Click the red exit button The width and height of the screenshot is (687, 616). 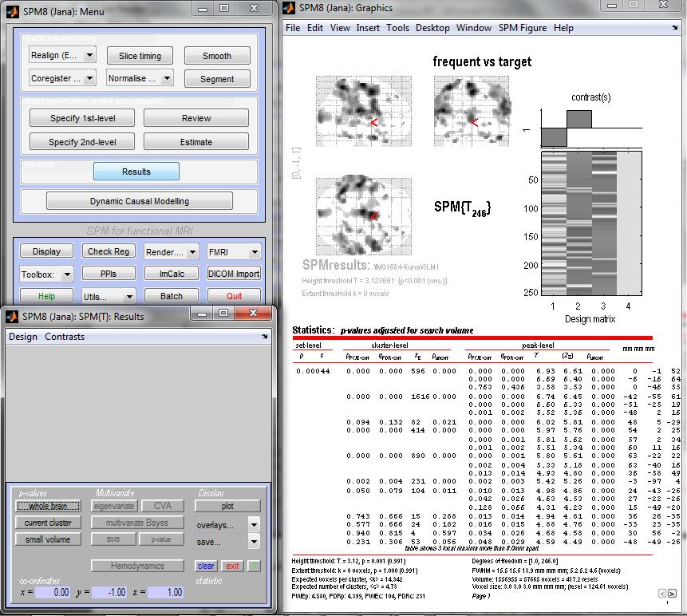(232, 566)
